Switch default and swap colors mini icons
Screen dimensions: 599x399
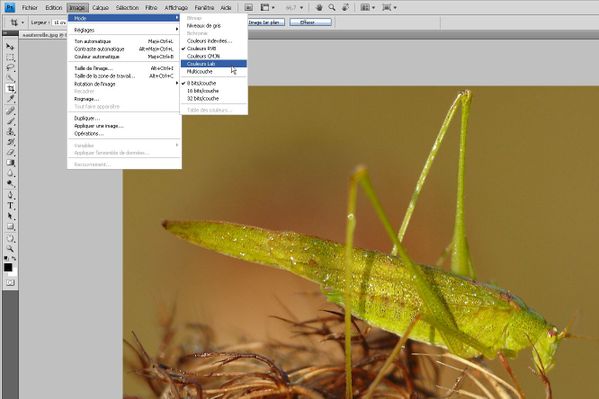[x=10, y=258]
